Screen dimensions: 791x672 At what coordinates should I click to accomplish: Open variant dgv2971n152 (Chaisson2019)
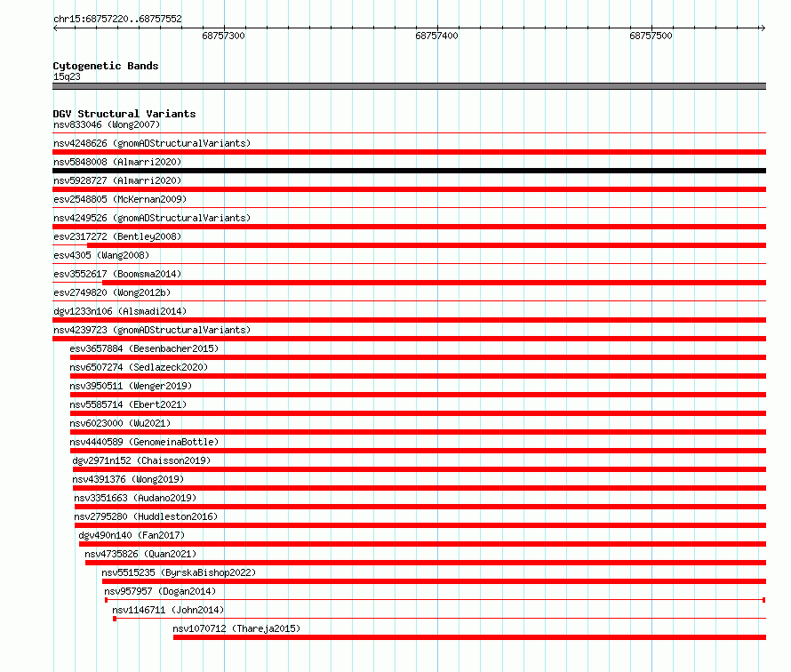click(141, 460)
